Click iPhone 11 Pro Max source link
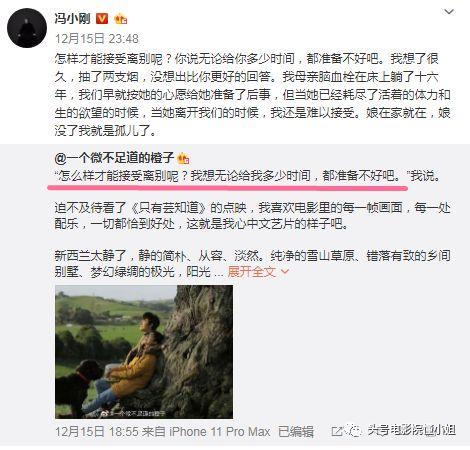 [x=220, y=432]
